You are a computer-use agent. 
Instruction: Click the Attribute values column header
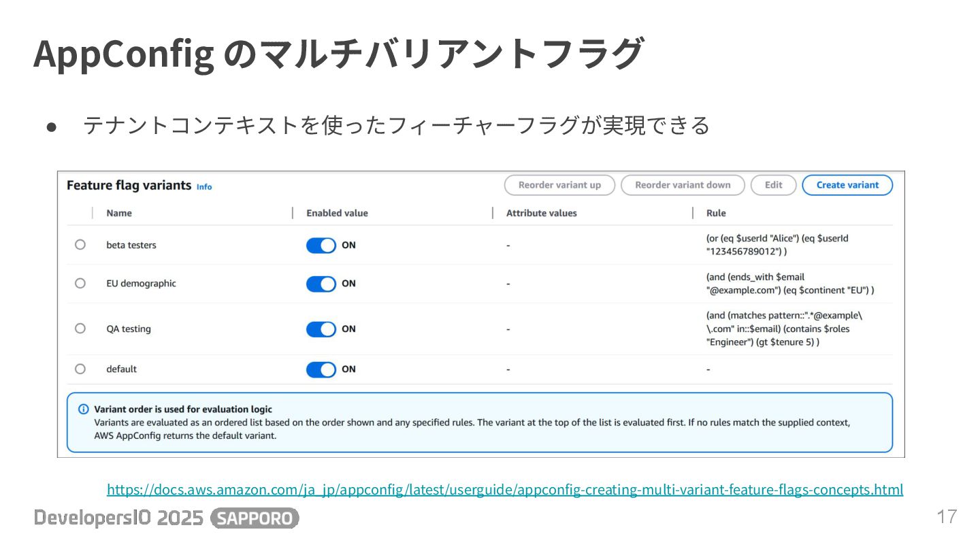(x=541, y=213)
